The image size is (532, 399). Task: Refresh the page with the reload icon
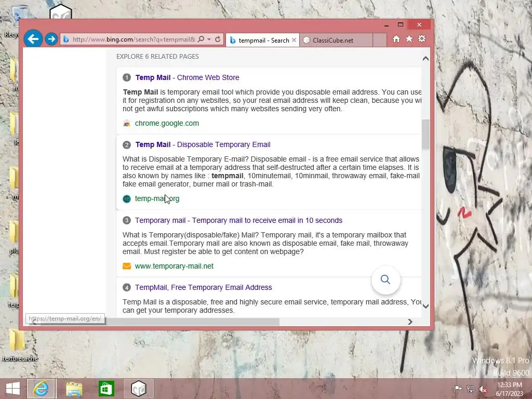click(x=218, y=39)
